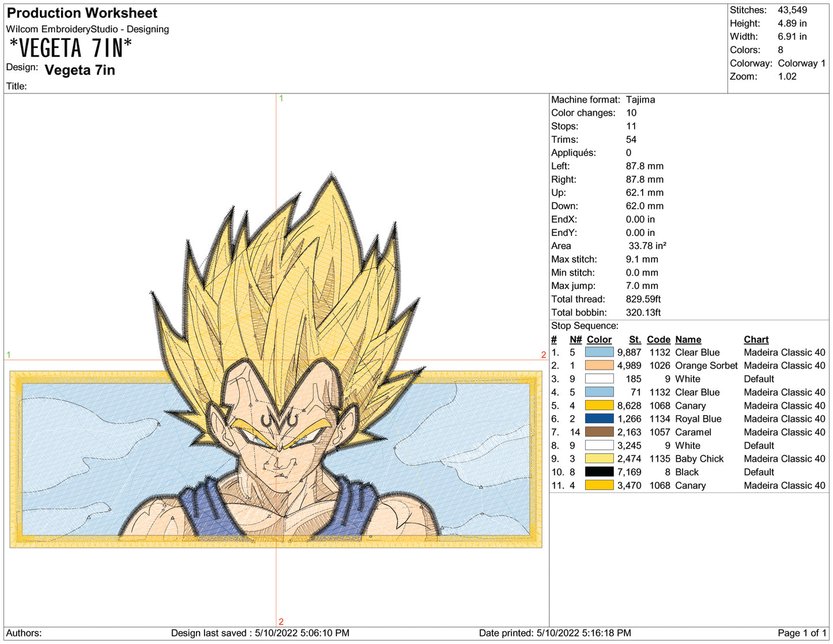Click the 'Code' column header
Screen dimensions: 833x644
(x=658, y=340)
